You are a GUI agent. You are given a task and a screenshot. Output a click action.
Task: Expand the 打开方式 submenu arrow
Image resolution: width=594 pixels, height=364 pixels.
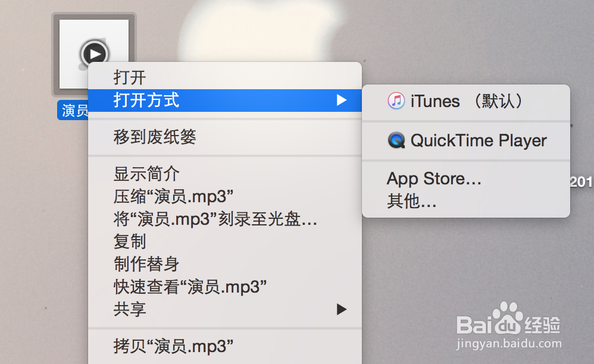(x=341, y=101)
